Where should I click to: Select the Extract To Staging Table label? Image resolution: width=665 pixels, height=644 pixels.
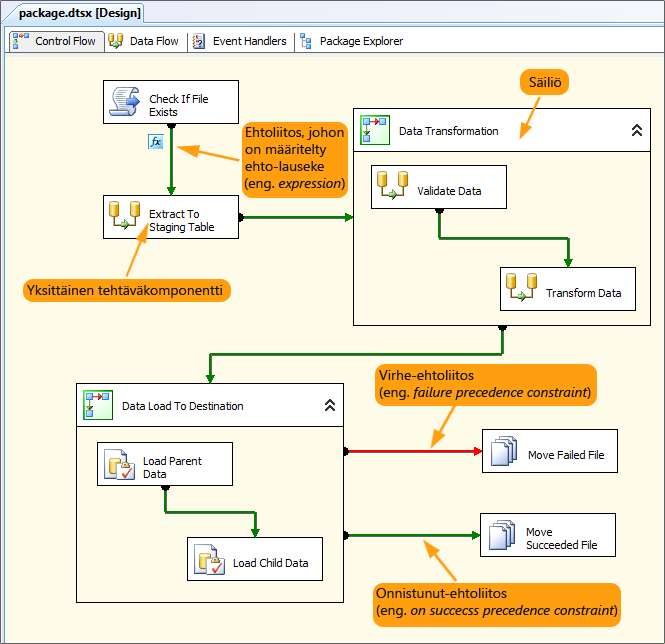point(182,220)
